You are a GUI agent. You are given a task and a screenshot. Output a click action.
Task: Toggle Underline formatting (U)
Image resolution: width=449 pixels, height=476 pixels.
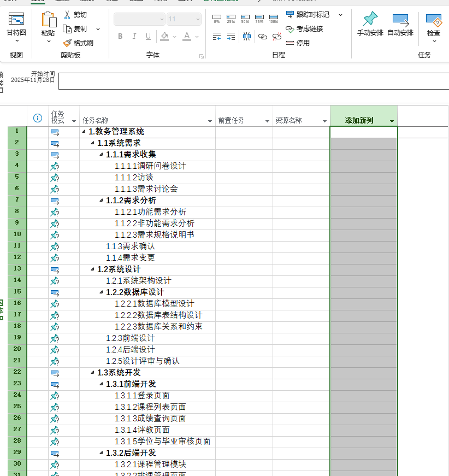pos(148,37)
